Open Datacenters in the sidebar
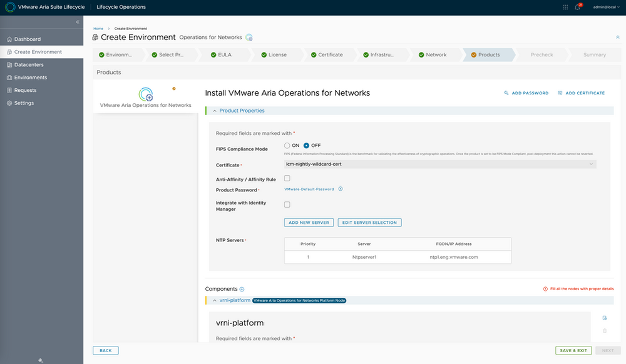The width and height of the screenshot is (626, 364). pos(31,64)
